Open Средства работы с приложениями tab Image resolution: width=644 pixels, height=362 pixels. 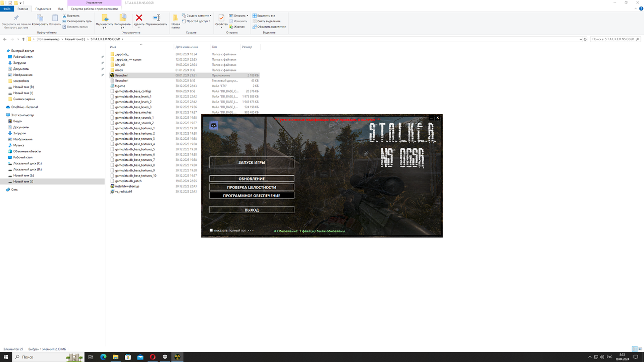click(94, 9)
